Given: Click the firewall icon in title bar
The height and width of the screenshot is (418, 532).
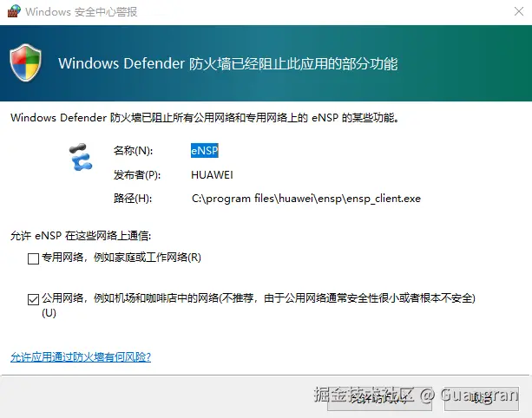Looking at the screenshot, I should pos(14,11).
